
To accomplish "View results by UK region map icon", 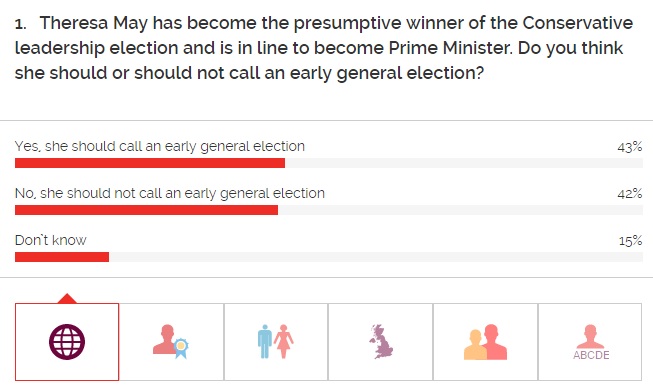I will pos(380,342).
